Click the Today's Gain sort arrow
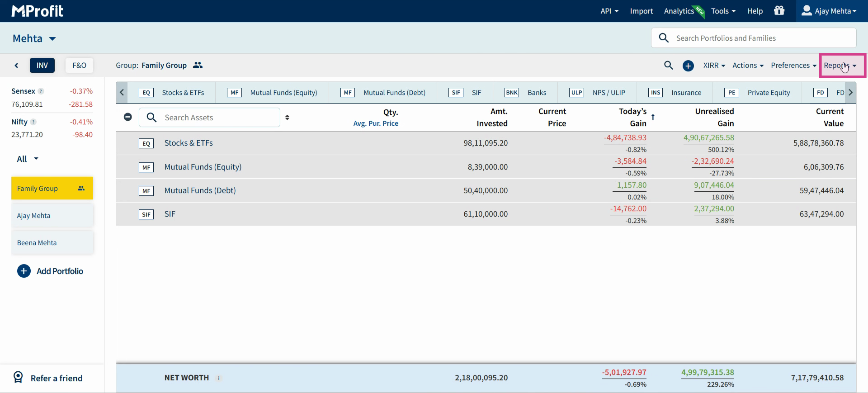 (653, 117)
